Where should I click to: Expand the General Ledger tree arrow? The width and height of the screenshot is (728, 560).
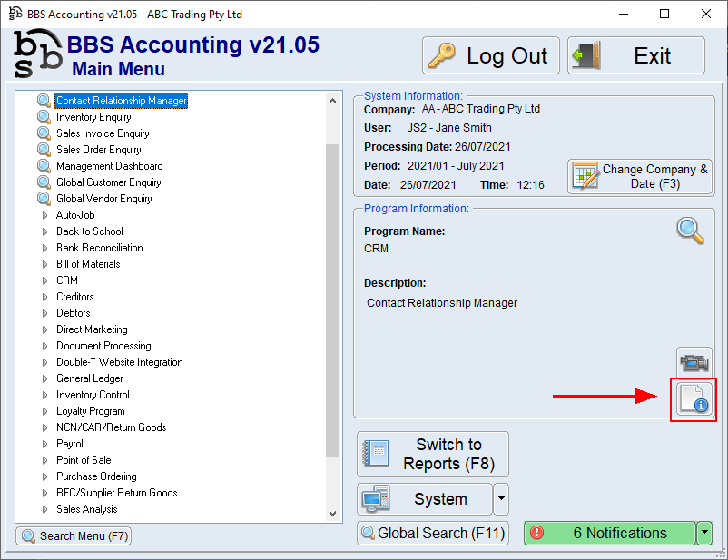click(44, 378)
